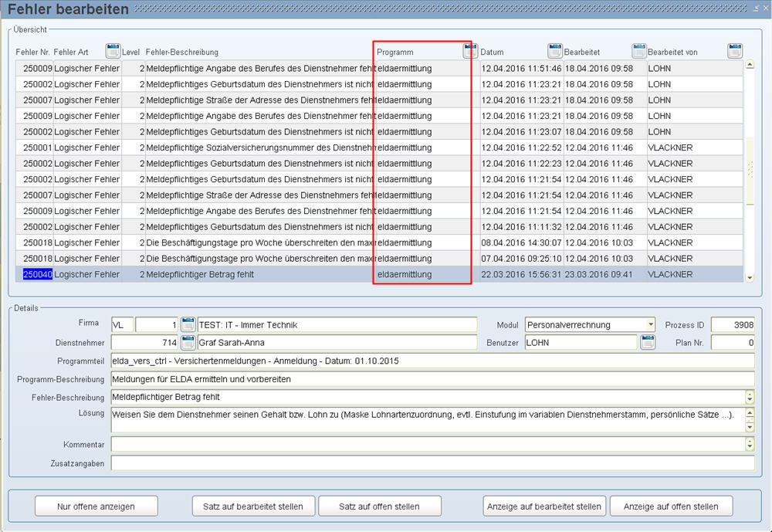Screen dimensions: 772x532
Task: Click the Dienstnehmer lookup icon
Action: [x=188, y=343]
